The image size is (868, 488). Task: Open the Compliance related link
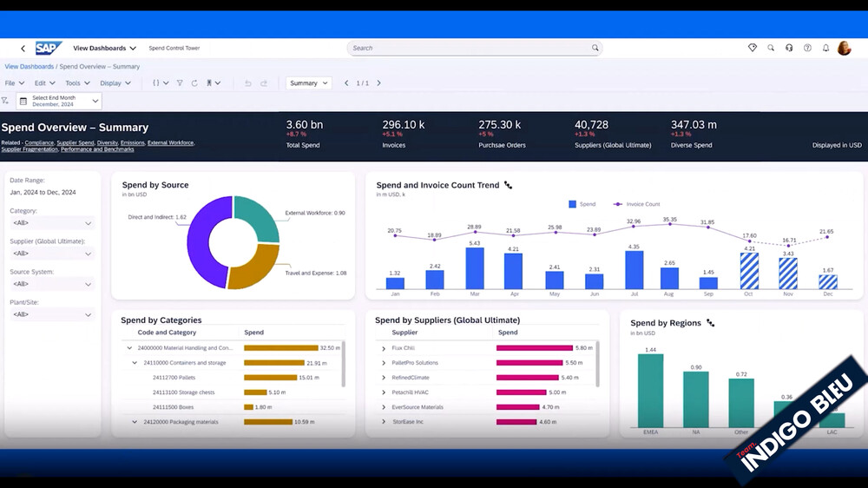[x=39, y=143]
